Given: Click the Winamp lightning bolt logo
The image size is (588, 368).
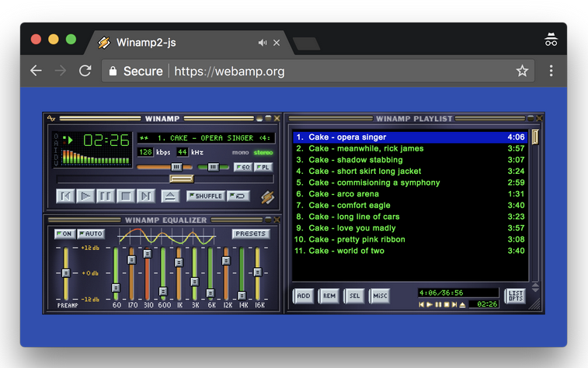Looking at the screenshot, I should pyautogui.click(x=268, y=197).
